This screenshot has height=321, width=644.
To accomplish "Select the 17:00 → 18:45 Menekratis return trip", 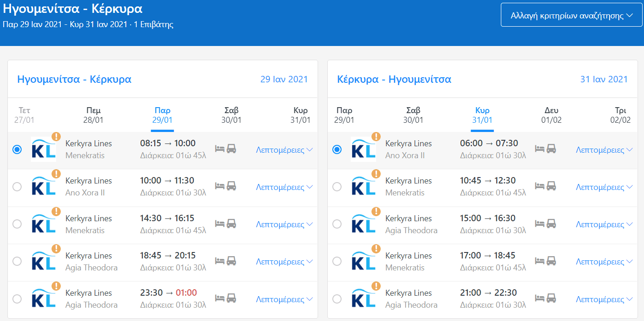I will (337, 261).
